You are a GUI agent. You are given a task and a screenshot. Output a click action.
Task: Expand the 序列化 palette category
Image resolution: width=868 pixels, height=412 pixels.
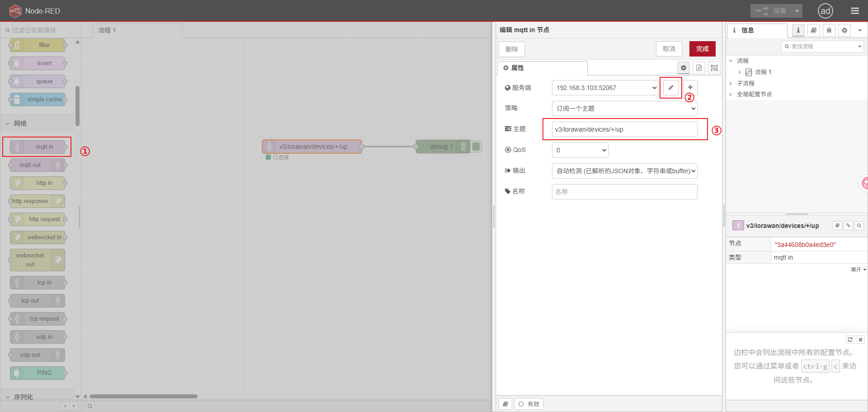click(x=37, y=397)
